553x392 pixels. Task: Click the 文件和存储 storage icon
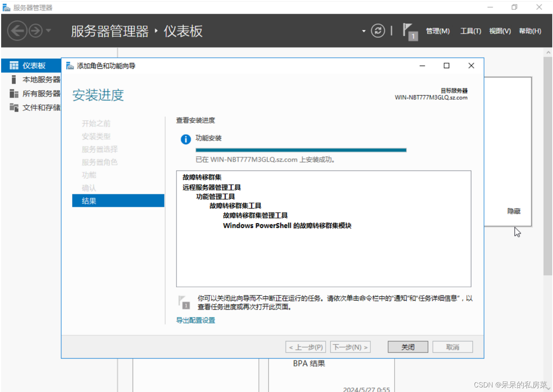point(14,108)
